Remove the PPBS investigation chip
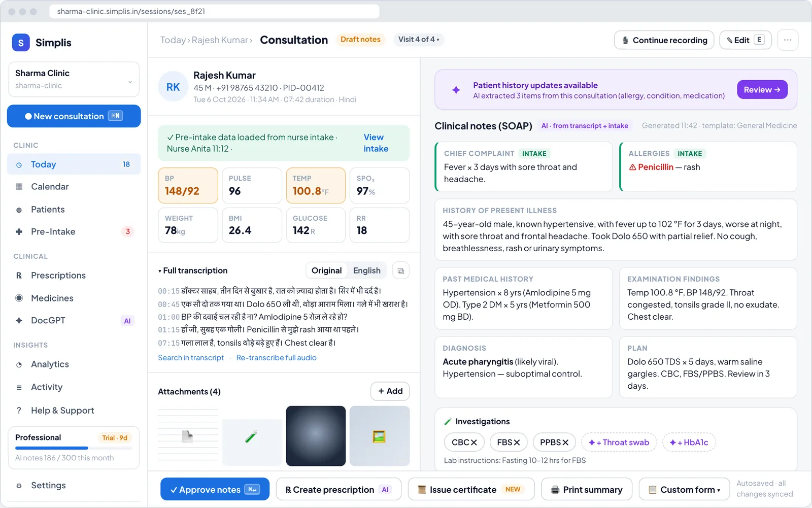This screenshot has height=508, width=812. (565, 443)
